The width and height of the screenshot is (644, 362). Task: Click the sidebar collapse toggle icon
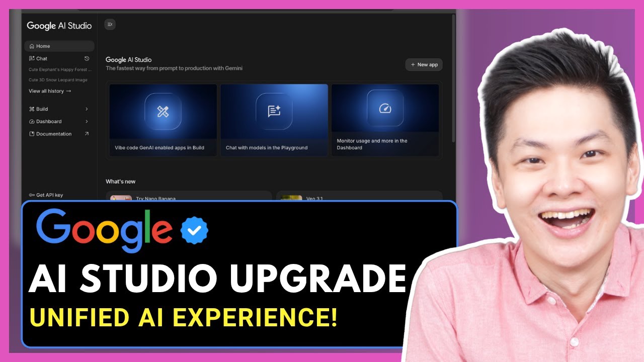tap(110, 24)
